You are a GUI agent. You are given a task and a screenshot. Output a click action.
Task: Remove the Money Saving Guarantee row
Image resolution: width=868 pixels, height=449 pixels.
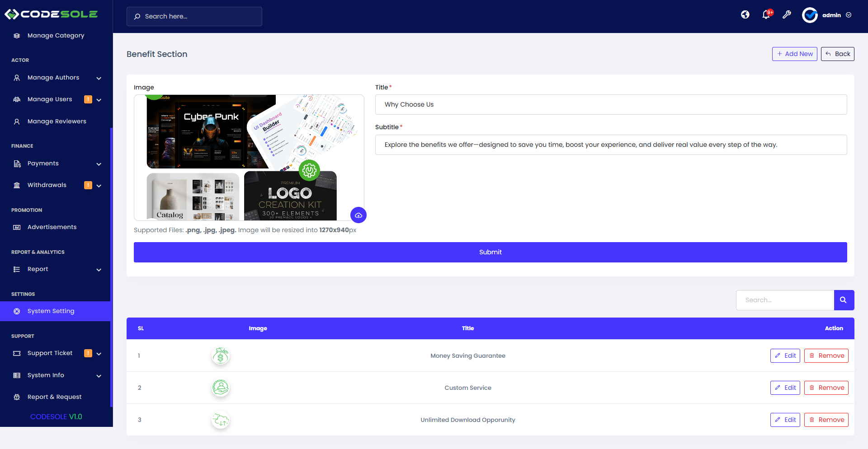(826, 355)
